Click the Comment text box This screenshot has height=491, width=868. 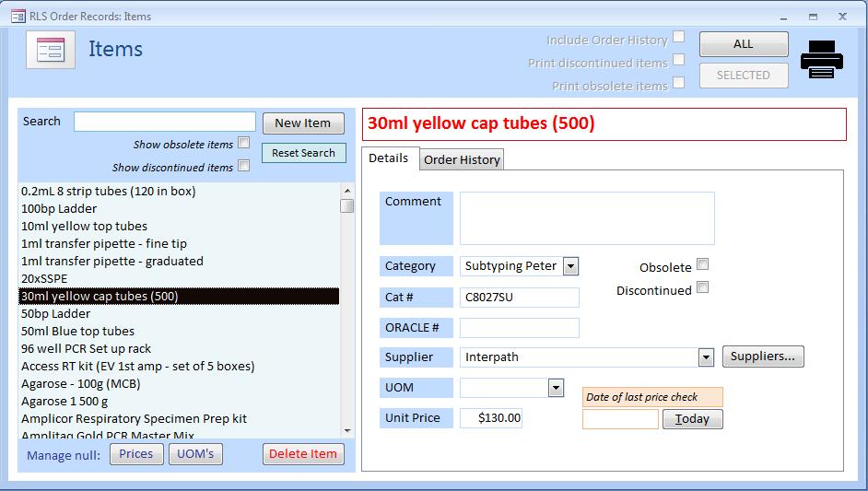(x=587, y=218)
